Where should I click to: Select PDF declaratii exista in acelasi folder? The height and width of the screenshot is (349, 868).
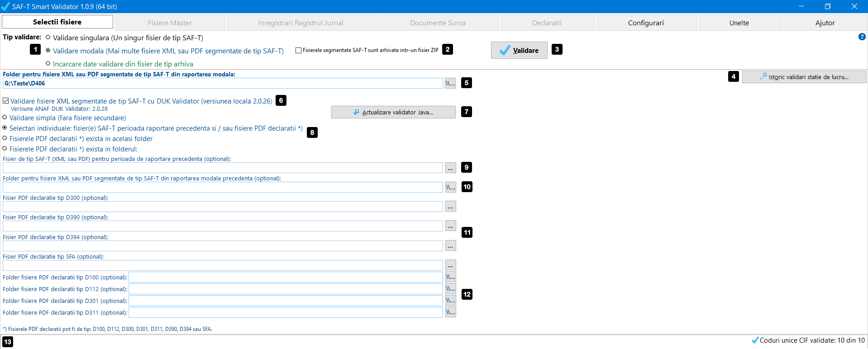tap(5, 138)
